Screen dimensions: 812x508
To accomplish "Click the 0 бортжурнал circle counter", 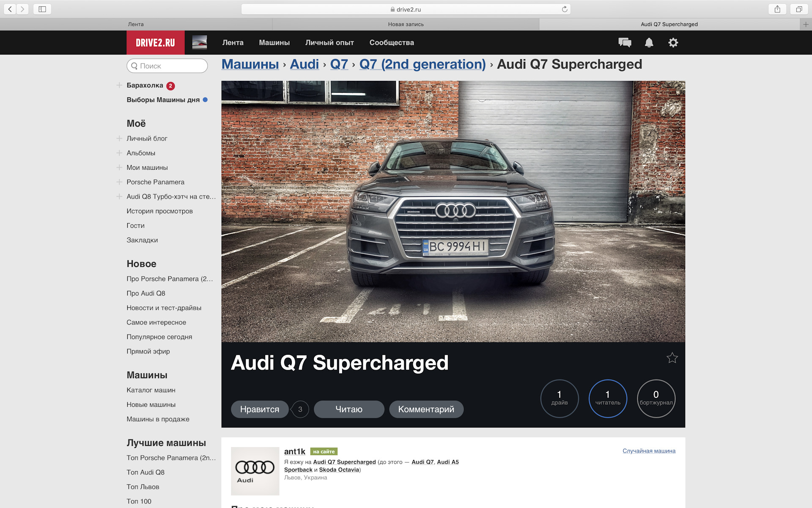I will pyautogui.click(x=656, y=398).
